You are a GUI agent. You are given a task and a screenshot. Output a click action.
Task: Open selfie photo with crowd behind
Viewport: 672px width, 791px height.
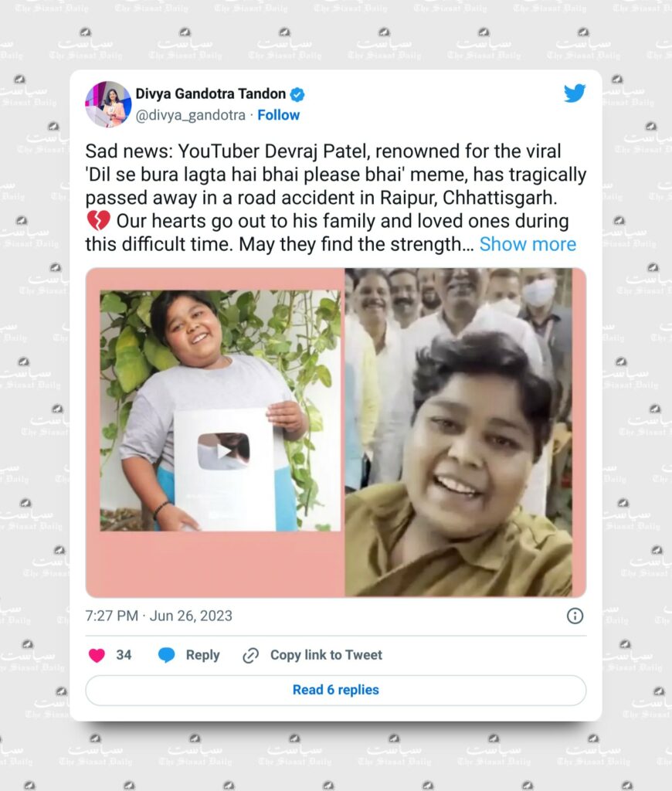(x=459, y=433)
